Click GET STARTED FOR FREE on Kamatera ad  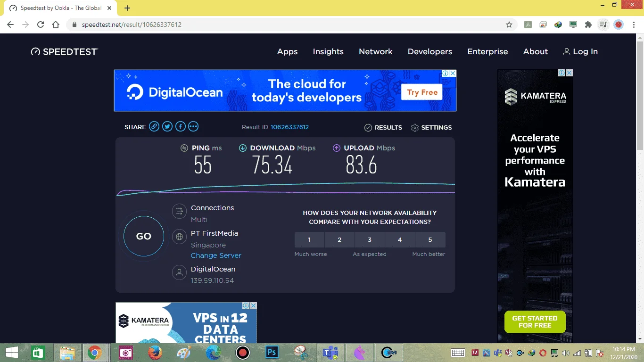pyautogui.click(x=535, y=321)
